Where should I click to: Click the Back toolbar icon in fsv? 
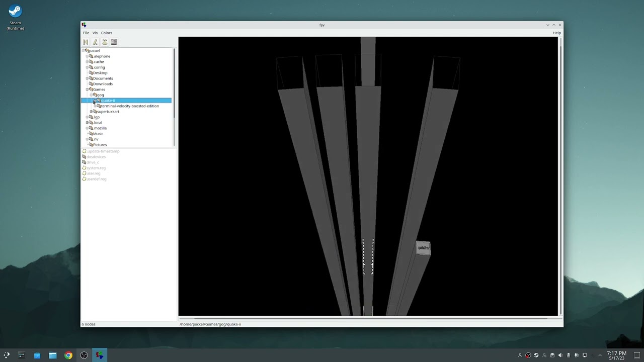(86, 42)
